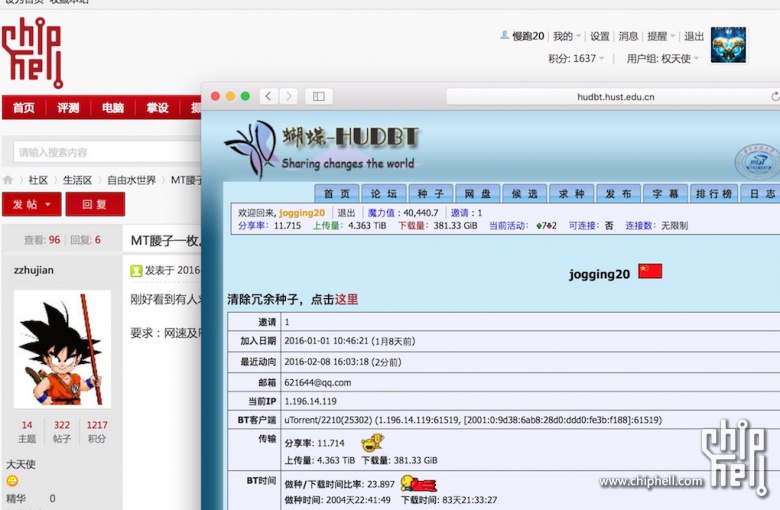Open the 网盘 tab in HUDBT
The width and height of the screenshot is (780, 510).
(478, 194)
